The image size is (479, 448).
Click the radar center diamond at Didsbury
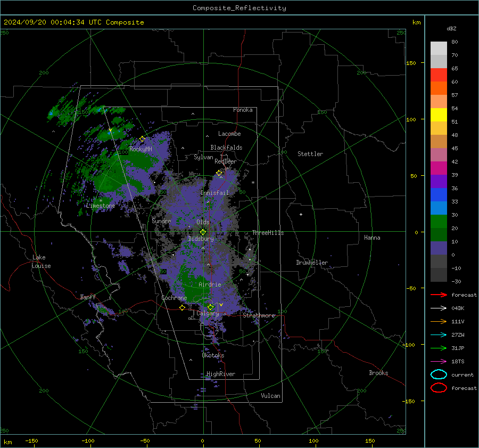pos(203,232)
